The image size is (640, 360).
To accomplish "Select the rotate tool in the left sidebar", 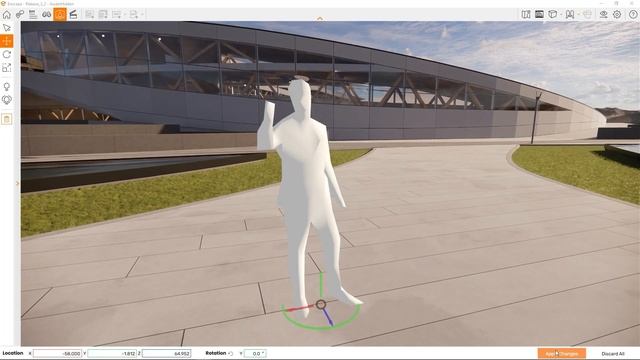I will point(7,54).
